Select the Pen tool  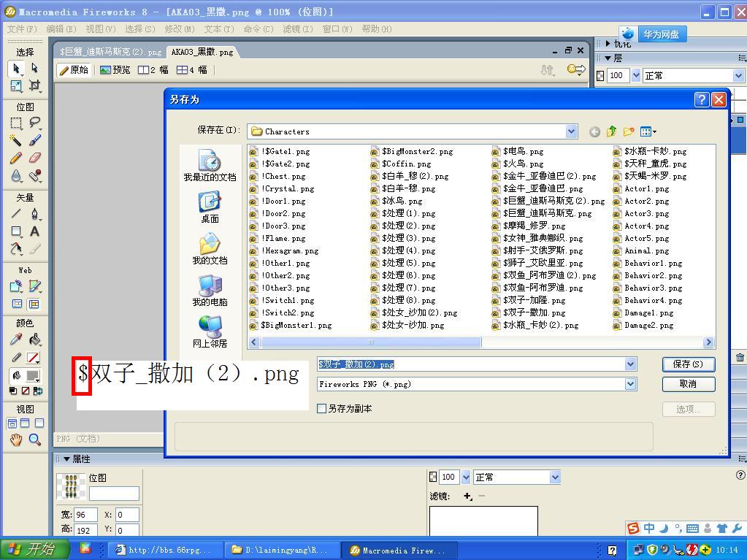click(x=34, y=213)
